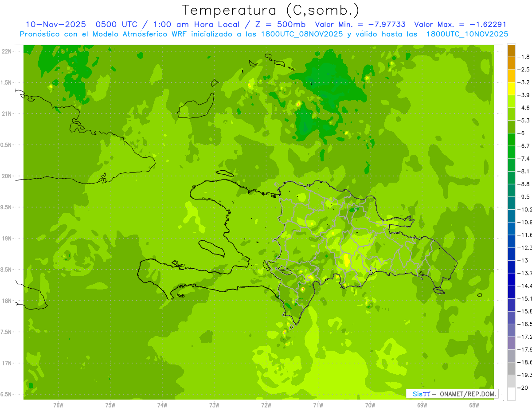Click the '73W' longitude label

(214, 405)
